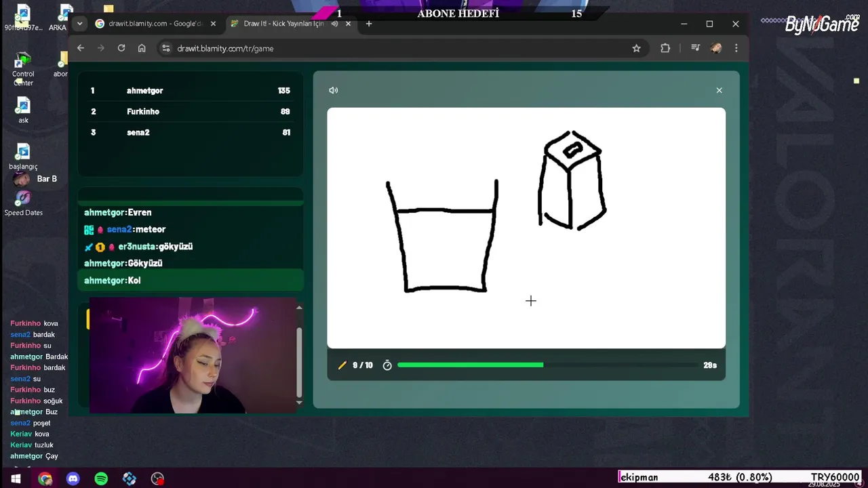
Task: Click the timer clock icon
Action: tap(387, 365)
